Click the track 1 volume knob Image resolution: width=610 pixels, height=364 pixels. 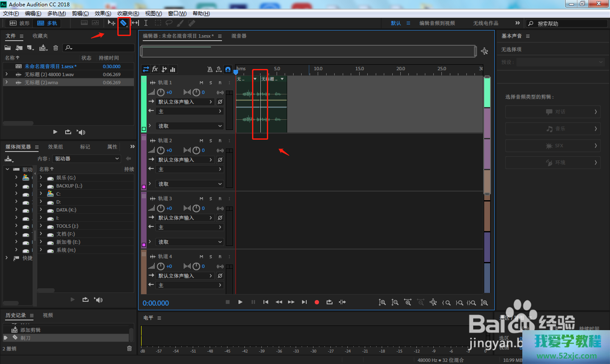[161, 92]
